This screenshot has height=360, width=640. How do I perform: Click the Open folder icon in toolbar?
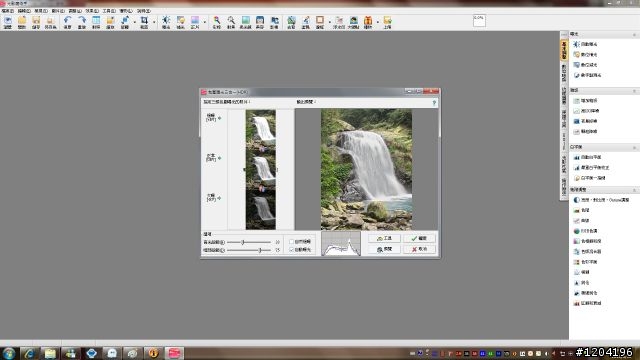click(22, 22)
